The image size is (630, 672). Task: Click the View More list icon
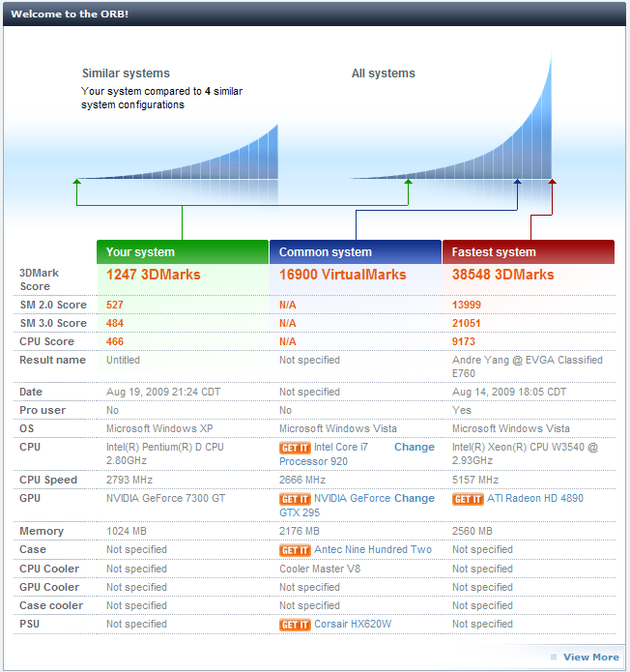click(554, 657)
